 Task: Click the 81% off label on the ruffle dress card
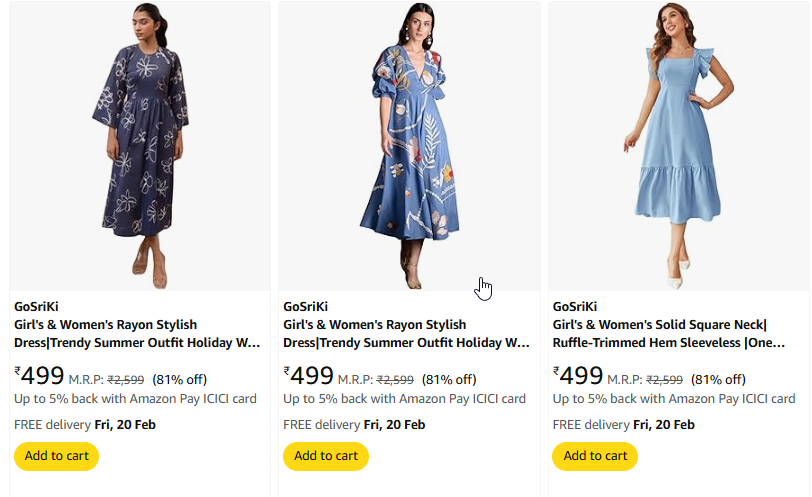click(x=718, y=380)
